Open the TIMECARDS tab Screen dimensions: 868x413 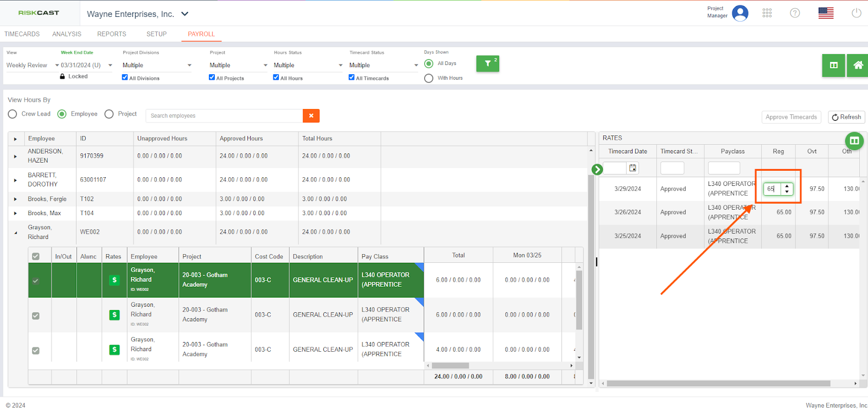(x=22, y=34)
